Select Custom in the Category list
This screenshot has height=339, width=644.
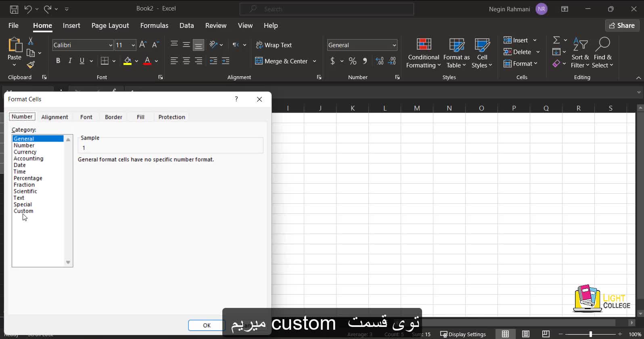click(x=23, y=211)
